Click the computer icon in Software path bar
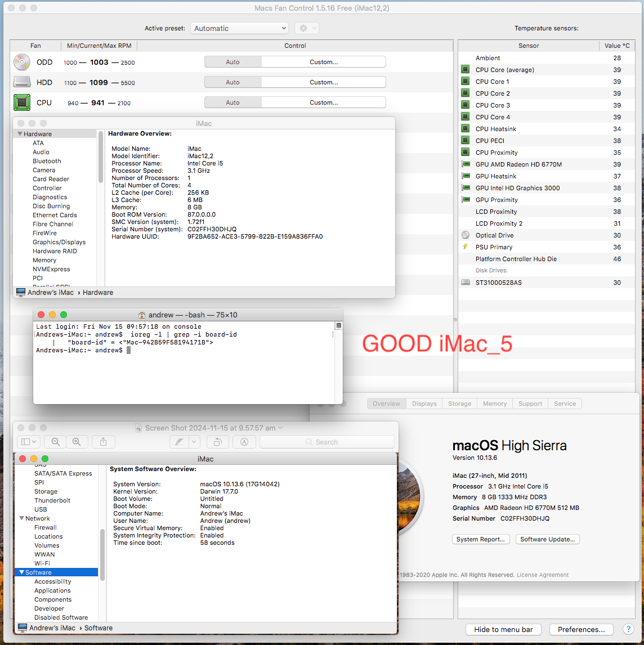The width and height of the screenshot is (644, 645). [x=22, y=628]
